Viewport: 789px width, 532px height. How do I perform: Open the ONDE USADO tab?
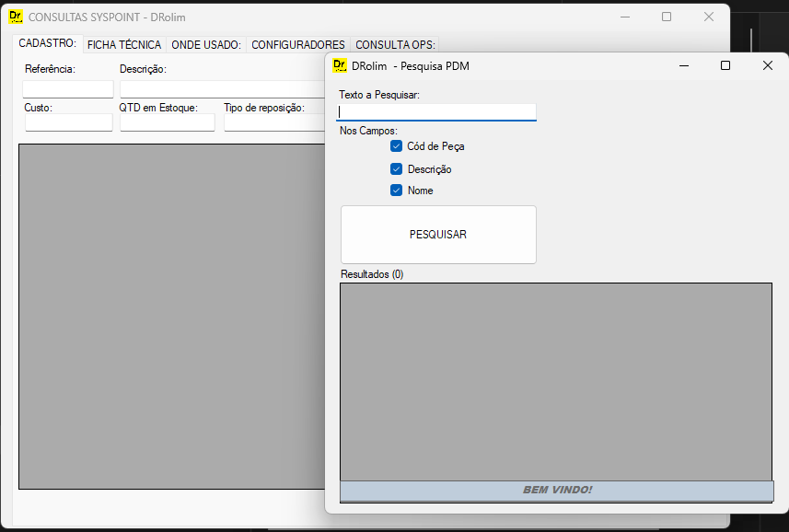click(206, 44)
